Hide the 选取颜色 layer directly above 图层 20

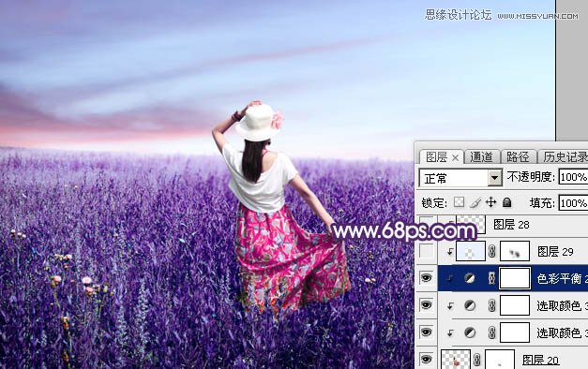pos(427,332)
